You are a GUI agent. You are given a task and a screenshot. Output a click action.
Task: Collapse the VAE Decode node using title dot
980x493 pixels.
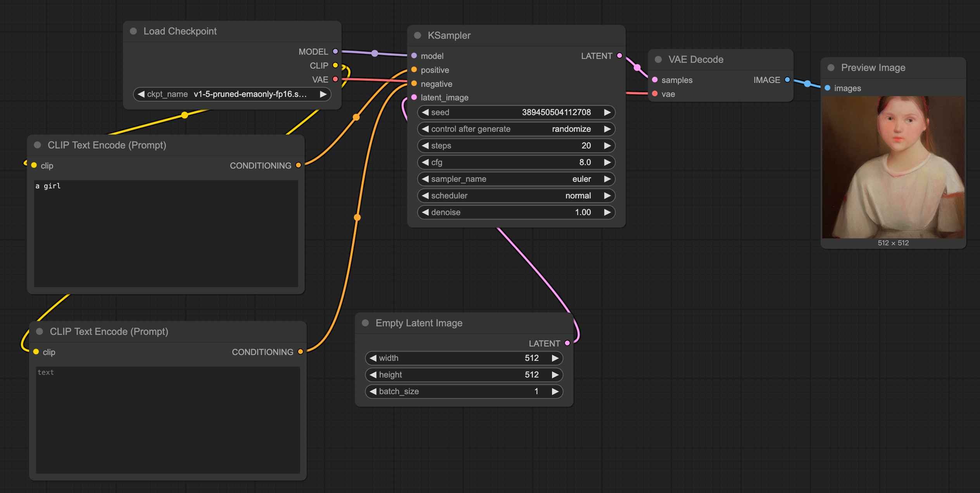coord(658,59)
